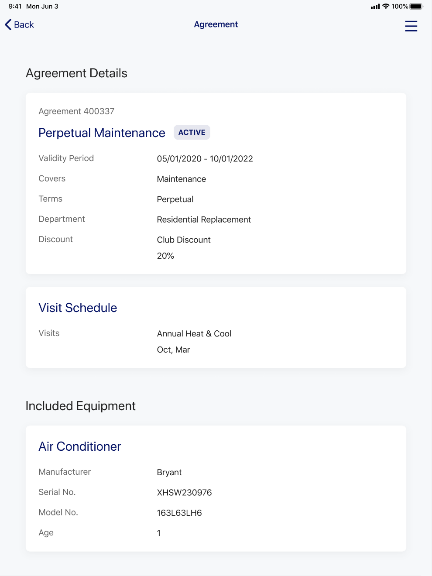
Task: Click the ACTIVE status badge
Action: (x=192, y=132)
